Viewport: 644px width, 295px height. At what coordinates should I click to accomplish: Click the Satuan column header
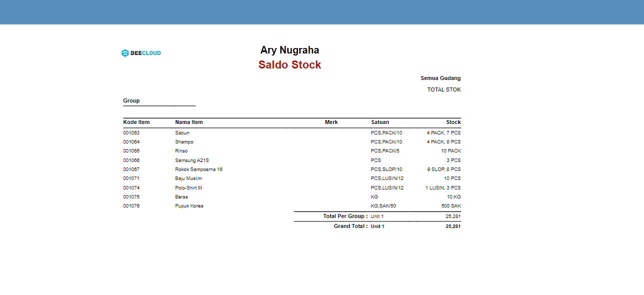380,122
